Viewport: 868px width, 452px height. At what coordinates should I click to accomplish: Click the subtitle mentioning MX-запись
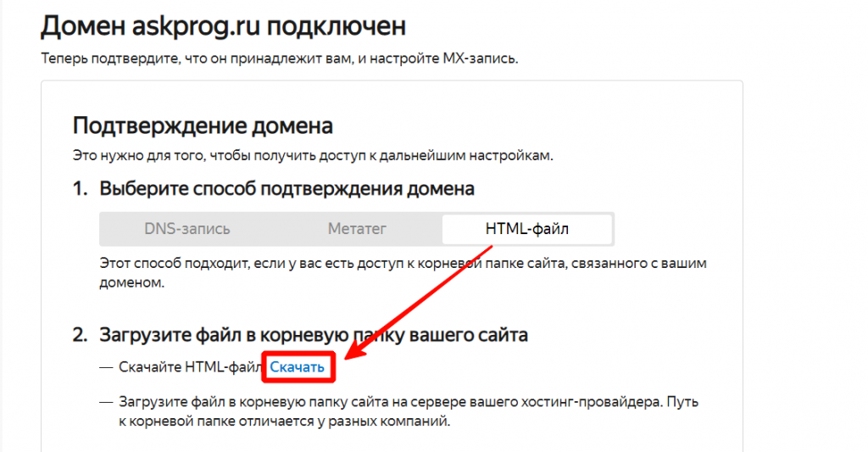point(278,59)
